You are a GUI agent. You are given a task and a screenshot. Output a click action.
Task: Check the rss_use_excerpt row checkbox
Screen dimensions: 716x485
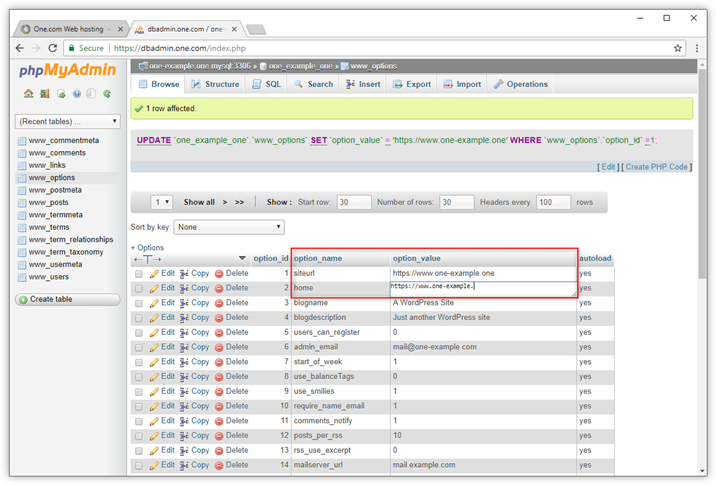(139, 451)
